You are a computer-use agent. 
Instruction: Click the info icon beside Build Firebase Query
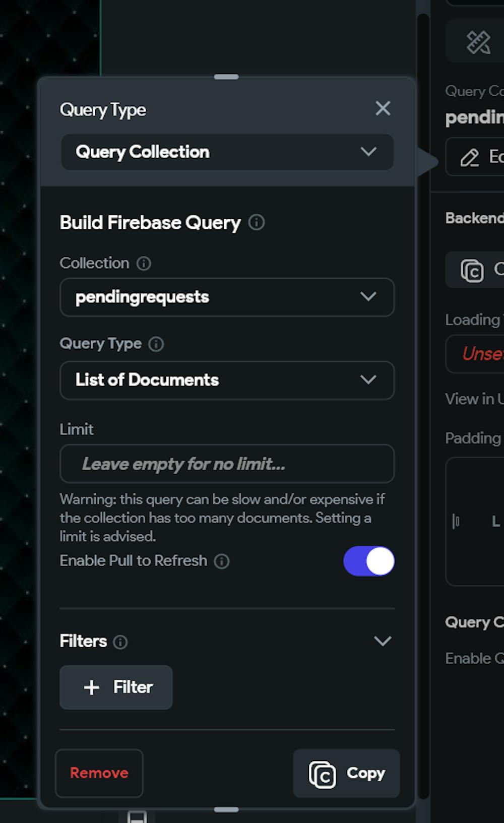pyautogui.click(x=257, y=222)
